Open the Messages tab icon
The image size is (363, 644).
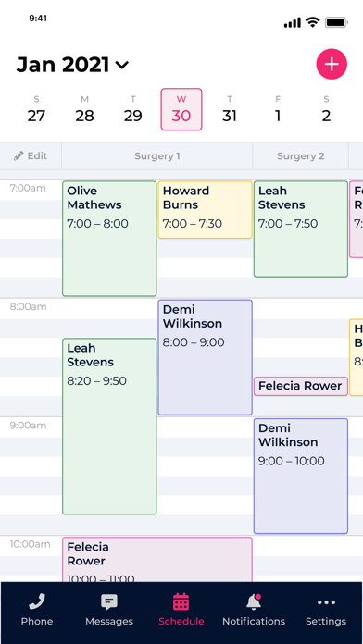[x=109, y=602]
